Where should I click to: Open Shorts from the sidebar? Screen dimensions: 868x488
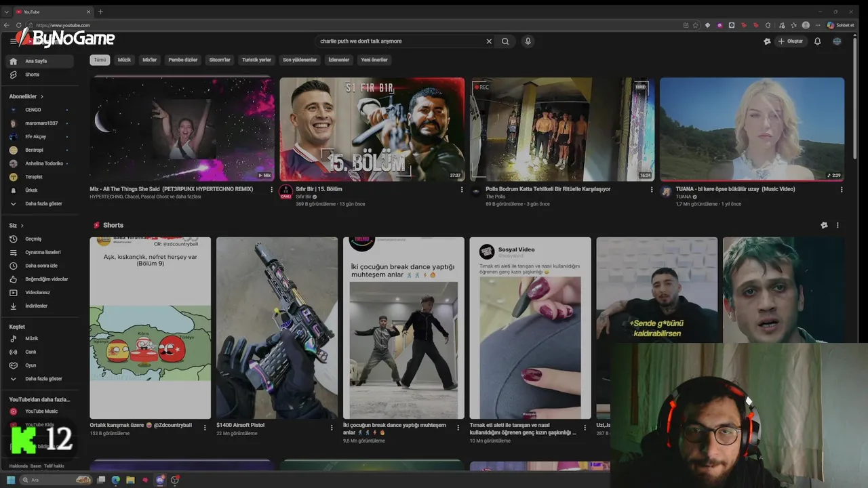[x=39, y=75]
